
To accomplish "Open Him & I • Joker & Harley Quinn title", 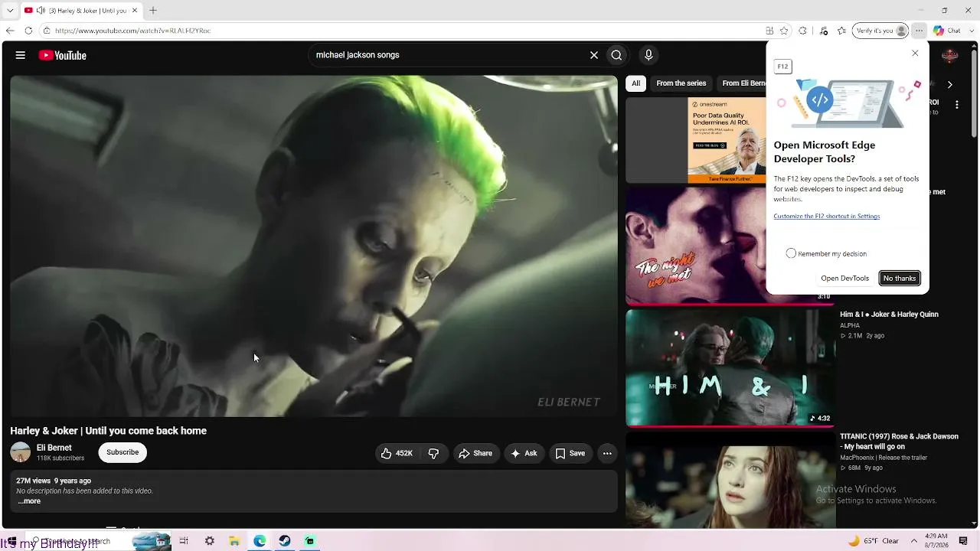I will tap(889, 315).
